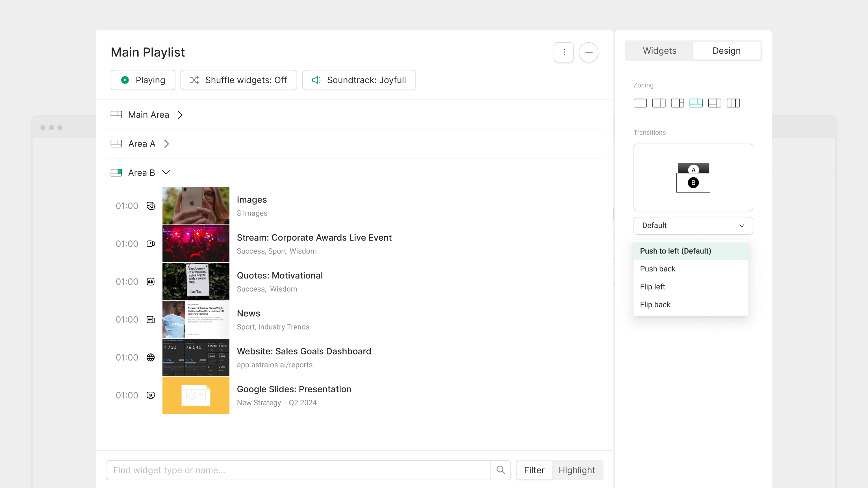Toggle Shuffle widgets: Off button
Viewport: 868px width, 488px height.
(x=238, y=80)
